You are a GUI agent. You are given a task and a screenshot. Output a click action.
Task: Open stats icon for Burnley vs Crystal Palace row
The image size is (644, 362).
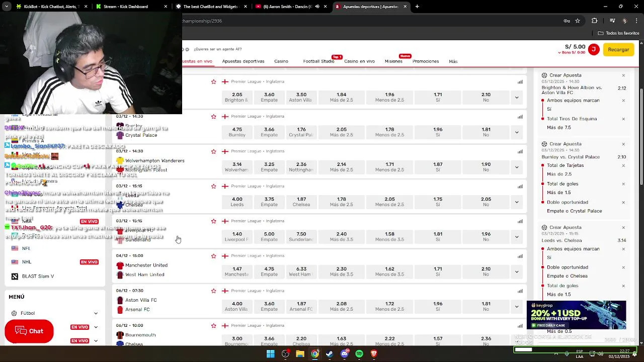coord(520,117)
